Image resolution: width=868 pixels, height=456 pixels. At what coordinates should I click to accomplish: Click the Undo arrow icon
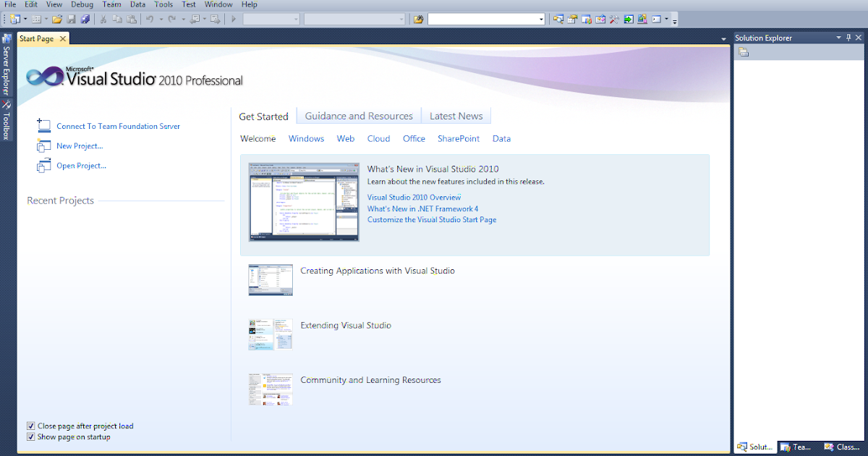149,19
